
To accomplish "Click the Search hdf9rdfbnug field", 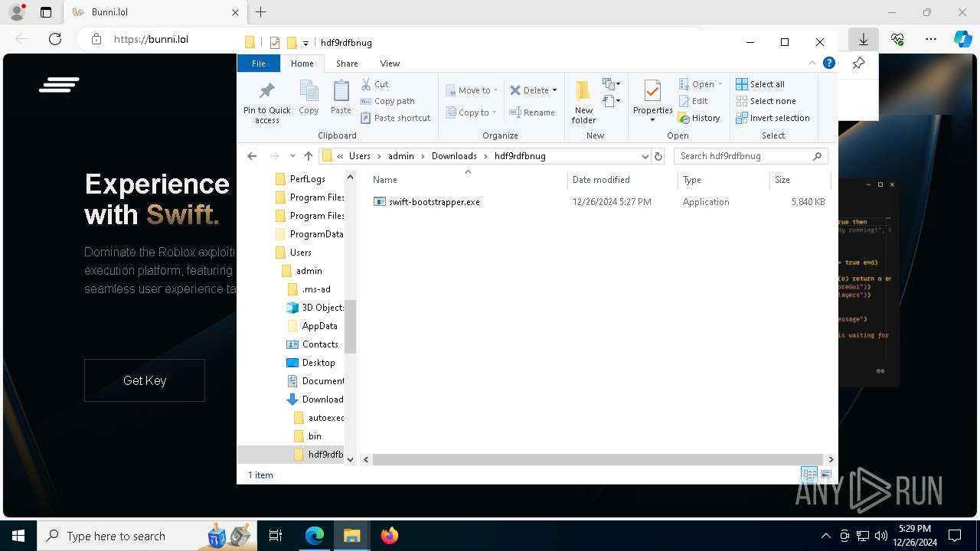I will [750, 156].
